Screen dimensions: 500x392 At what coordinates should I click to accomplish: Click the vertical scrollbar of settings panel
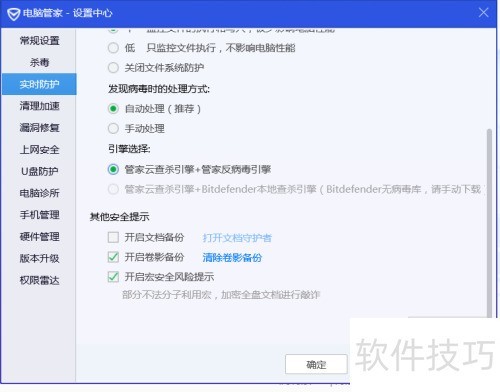click(489, 223)
